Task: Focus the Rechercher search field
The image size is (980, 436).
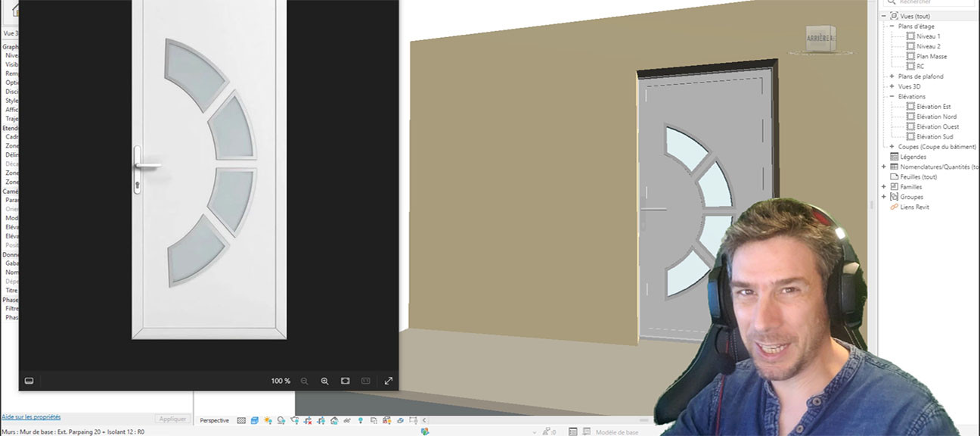Action: click(932, 2)
